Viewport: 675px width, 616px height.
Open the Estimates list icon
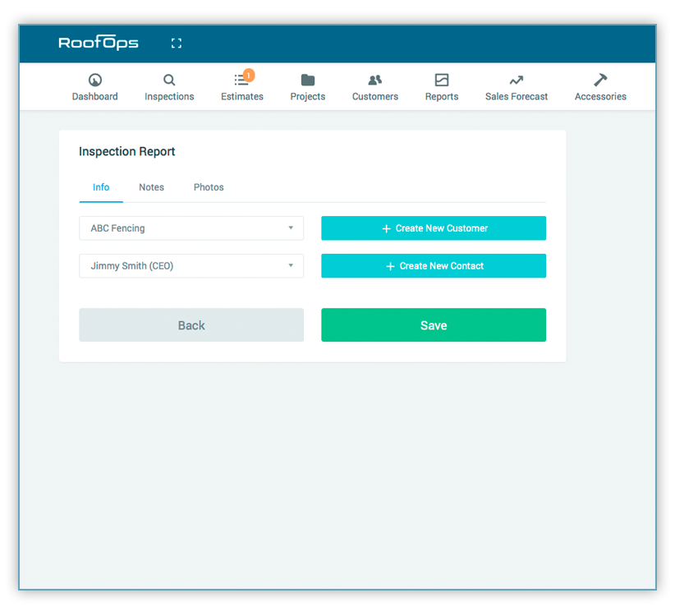pos(241,80)
